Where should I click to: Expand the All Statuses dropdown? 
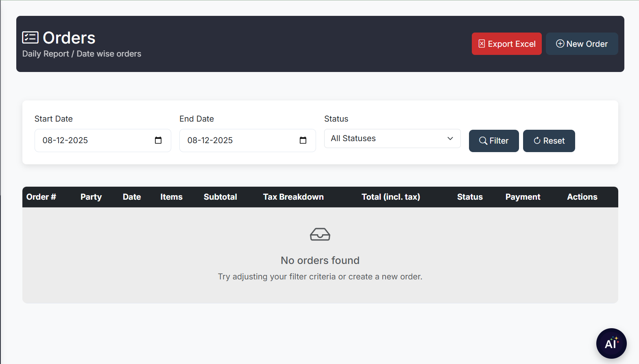click(x=392, y=139)
